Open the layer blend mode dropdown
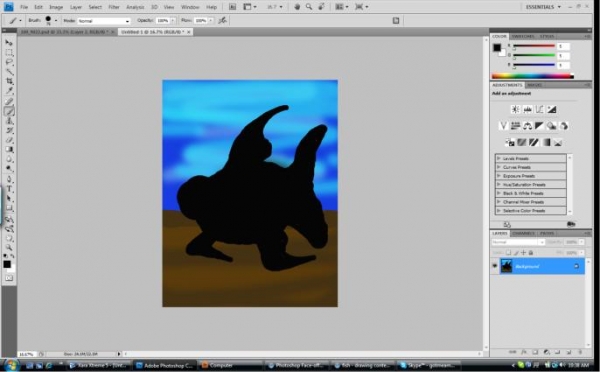The width and height of the screenshot is (600, 372). [518, 242]
